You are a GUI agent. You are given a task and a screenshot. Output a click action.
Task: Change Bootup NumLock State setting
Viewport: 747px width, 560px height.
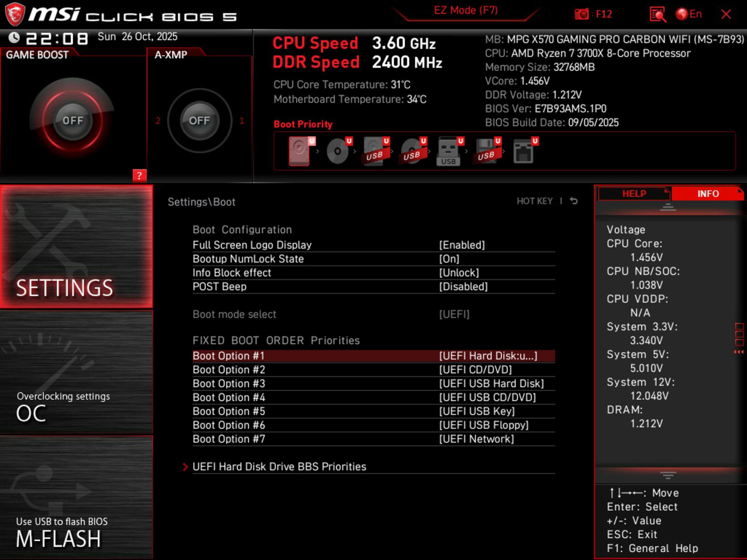tap(450, 259)
